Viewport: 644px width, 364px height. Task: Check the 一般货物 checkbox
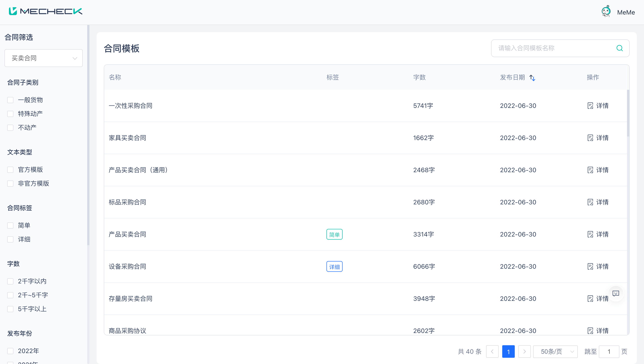10,100
